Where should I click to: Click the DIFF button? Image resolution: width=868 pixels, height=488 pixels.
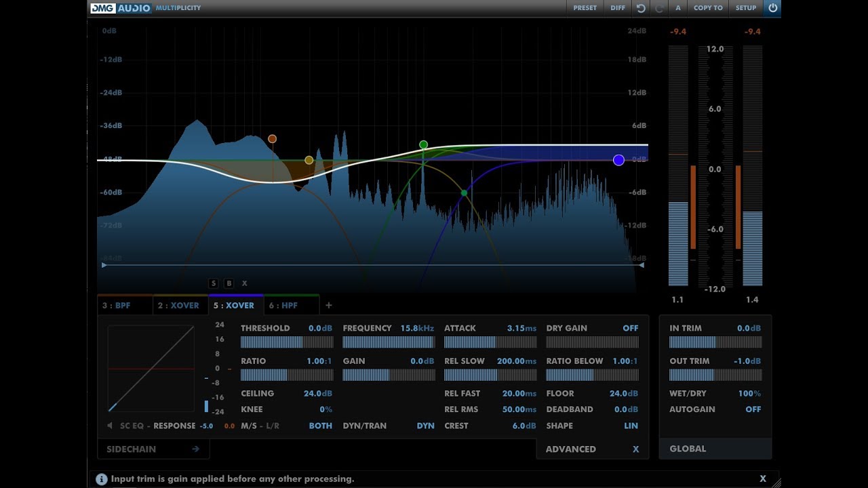coord(618,8)
